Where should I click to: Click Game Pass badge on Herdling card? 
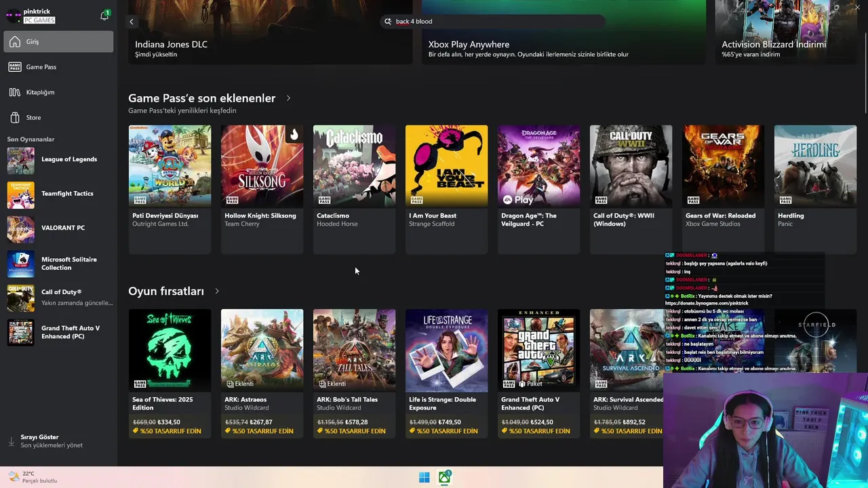(785, 200)
